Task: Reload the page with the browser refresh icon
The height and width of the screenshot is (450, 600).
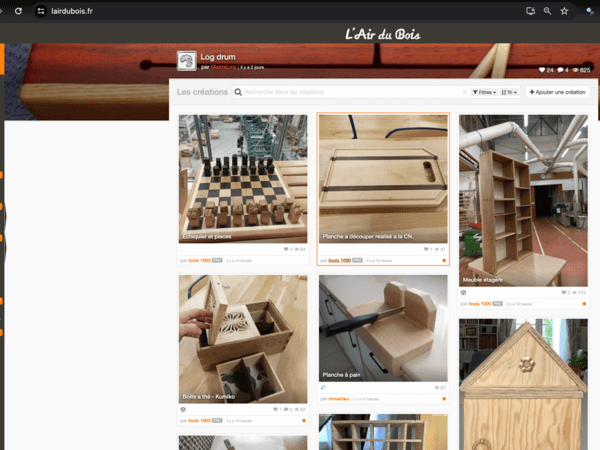Action: pos(18,10)
